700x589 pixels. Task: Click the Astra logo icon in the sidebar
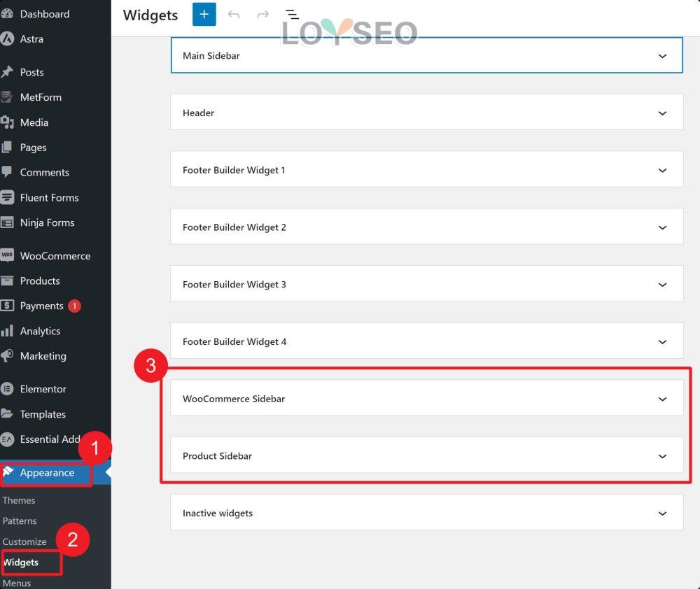click(x=7, y=38)
